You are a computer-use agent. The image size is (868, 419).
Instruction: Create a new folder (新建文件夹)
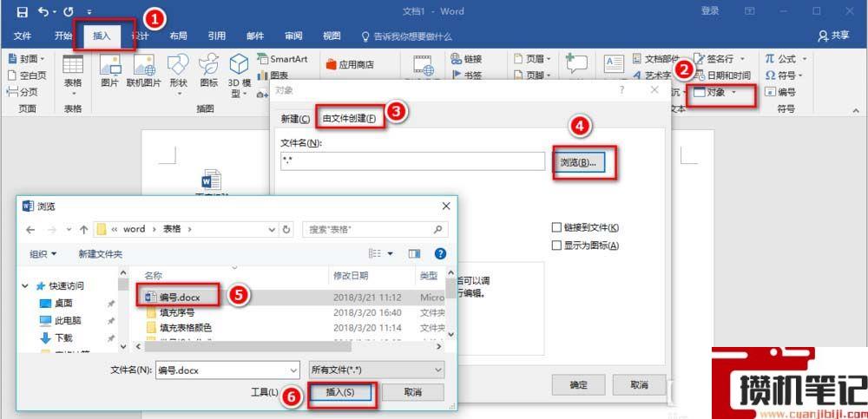point(100,254)
